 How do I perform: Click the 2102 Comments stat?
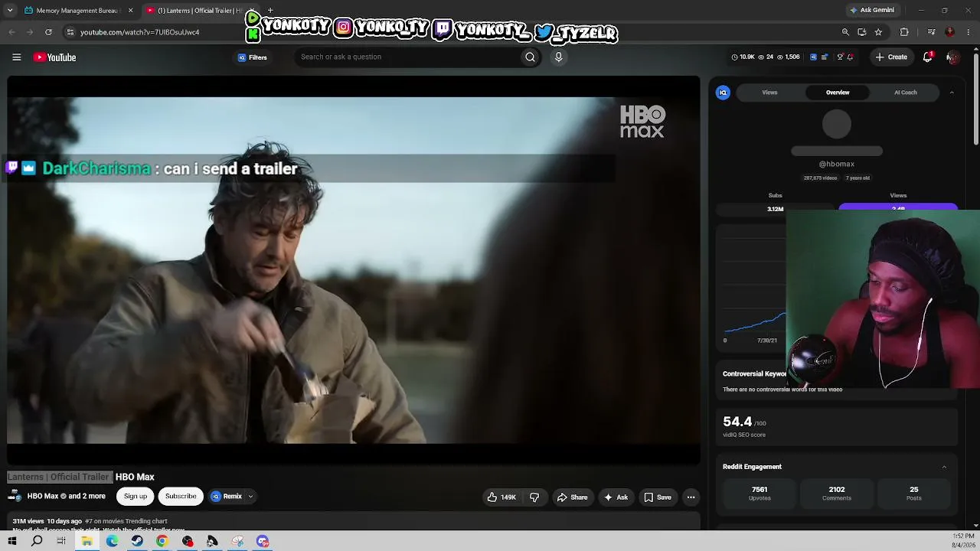[x=837, y=493]
